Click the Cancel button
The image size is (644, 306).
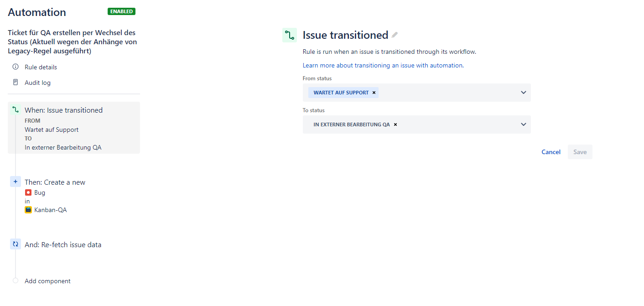[551, 152]
